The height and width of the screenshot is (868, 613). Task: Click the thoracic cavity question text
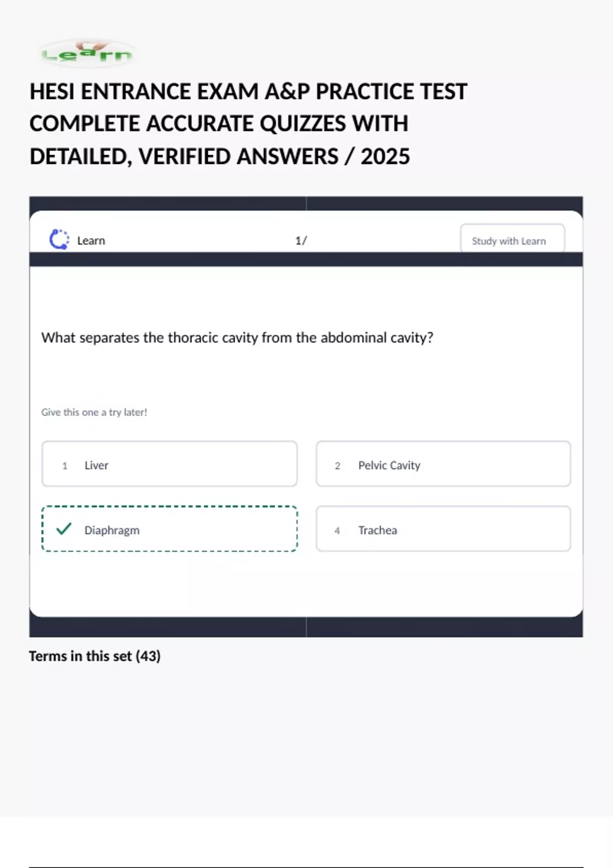(237, 337)
